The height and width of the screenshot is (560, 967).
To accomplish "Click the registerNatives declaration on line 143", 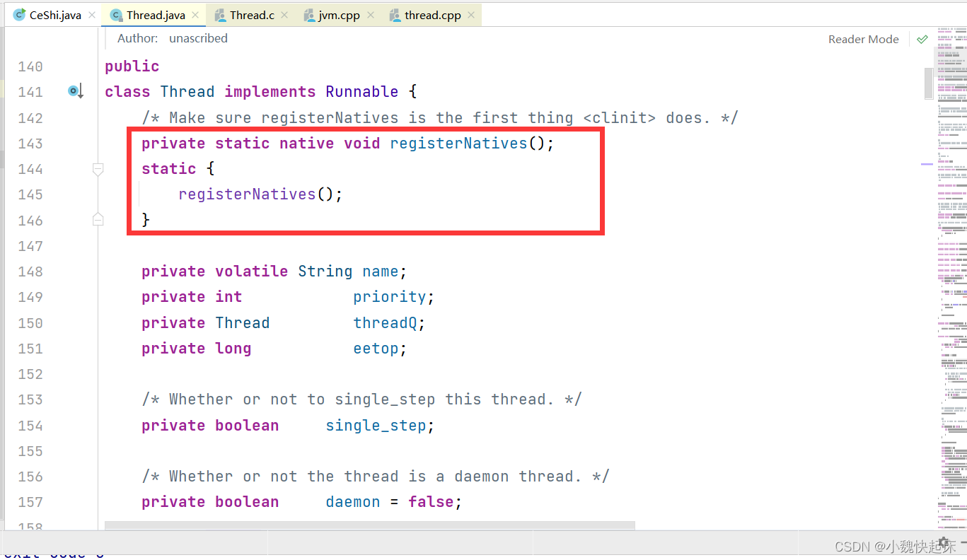I will (x=458, y=144).
